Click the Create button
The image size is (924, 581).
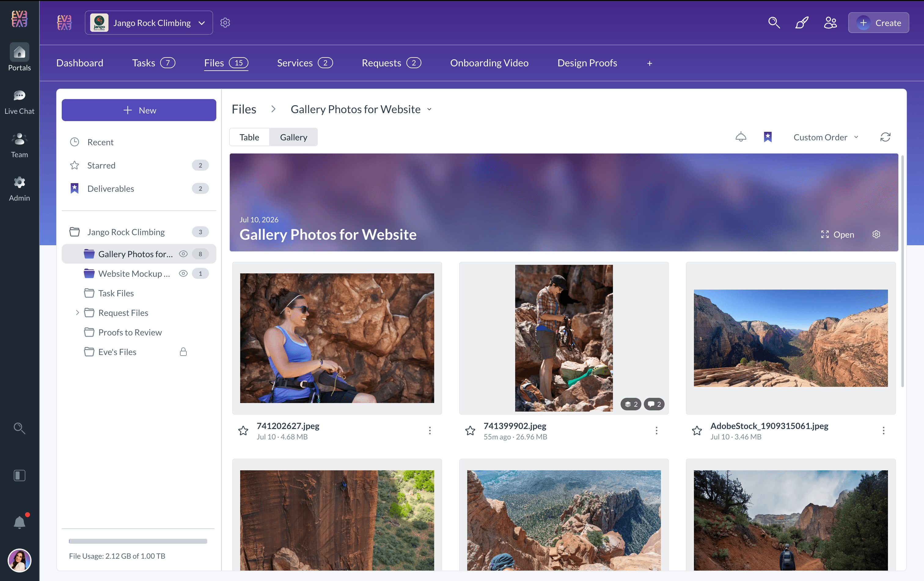878,23
